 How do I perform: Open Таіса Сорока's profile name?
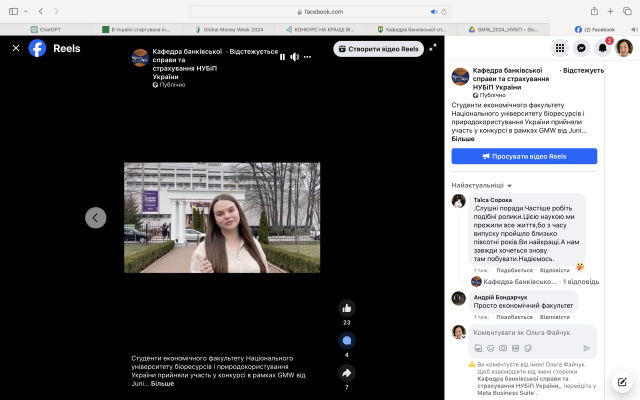coord(493,200)
